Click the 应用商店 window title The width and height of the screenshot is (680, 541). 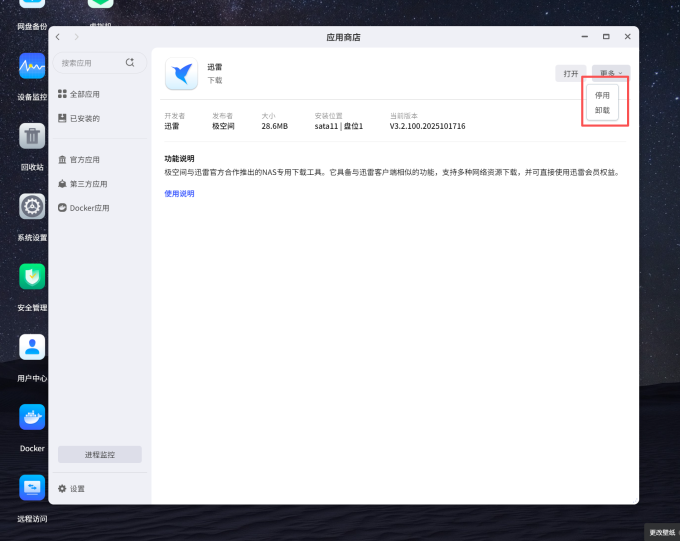(x=343, y=37)
